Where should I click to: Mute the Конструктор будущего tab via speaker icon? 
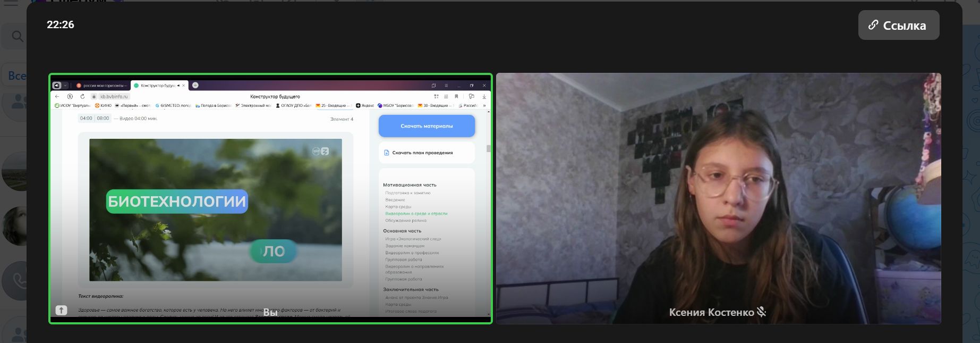click(x=178, y=85)
